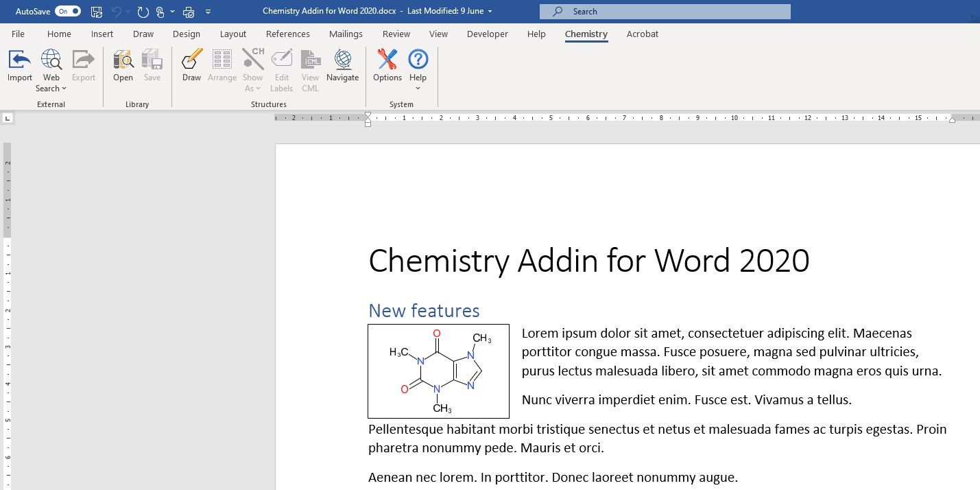Expand the Help dropdown in System group
This screenshot has width=980, height=490.
[x=418, y=88]
